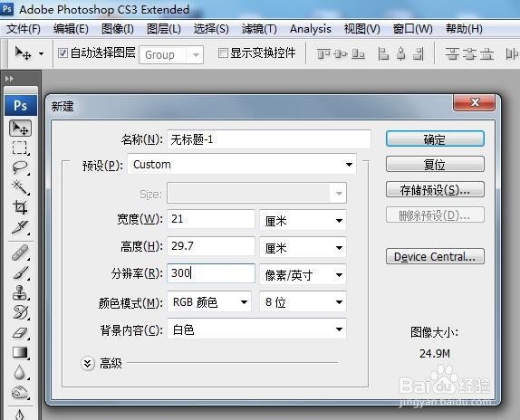Select the Dodge tool
520x420 pixels.
click(20, 393)
